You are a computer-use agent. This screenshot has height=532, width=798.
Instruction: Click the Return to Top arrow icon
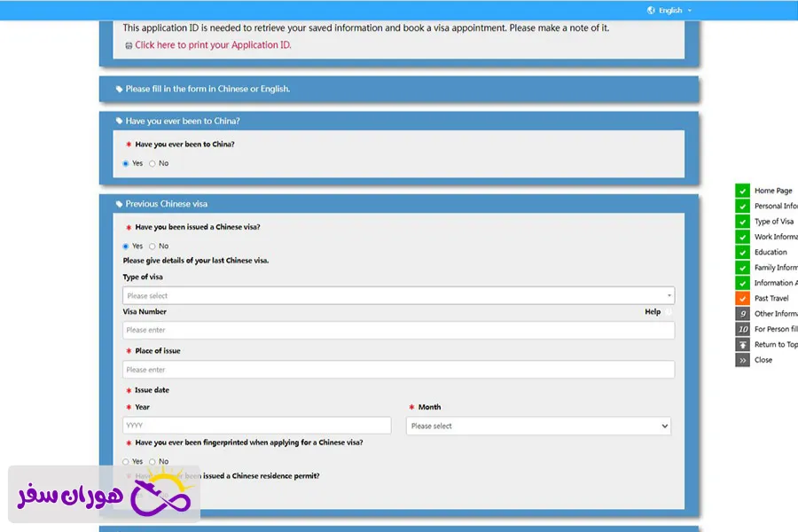742,345
